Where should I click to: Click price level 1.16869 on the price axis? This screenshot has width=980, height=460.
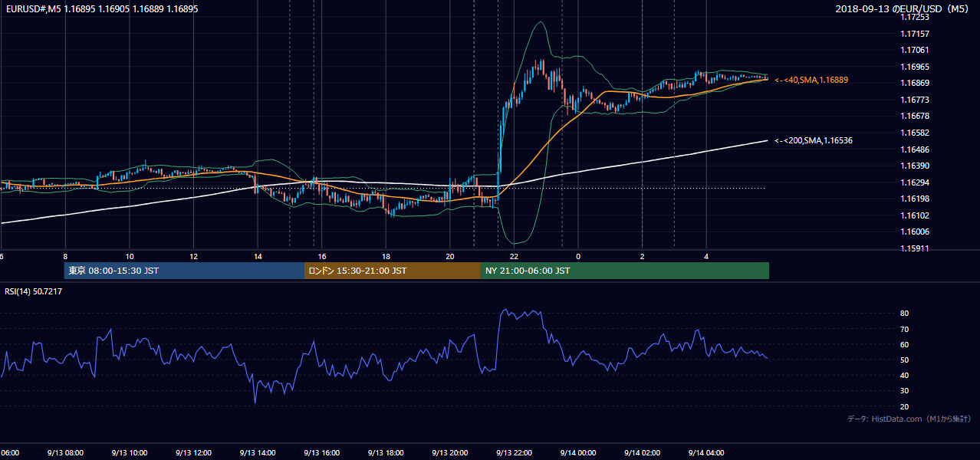click(915, 84)
